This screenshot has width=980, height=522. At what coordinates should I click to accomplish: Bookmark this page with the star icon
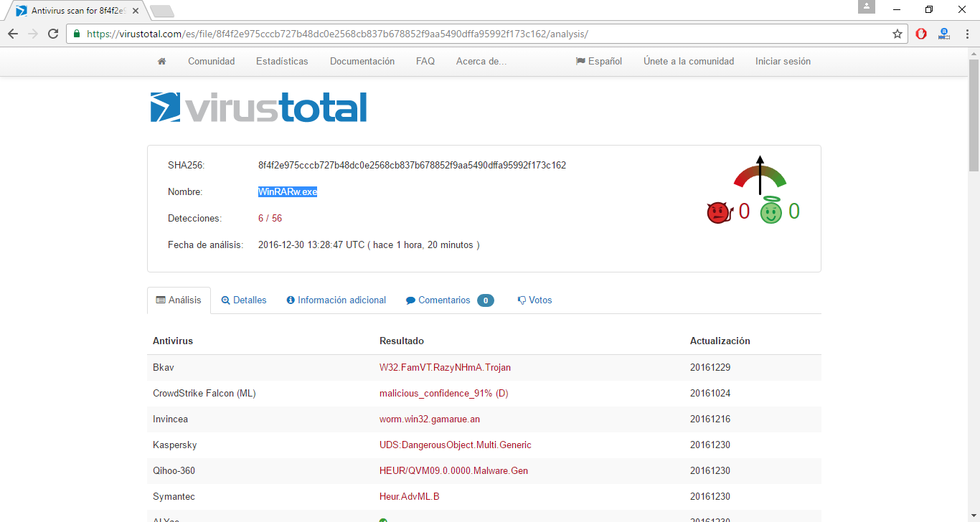pyautogui.click(x=897, y=34)
